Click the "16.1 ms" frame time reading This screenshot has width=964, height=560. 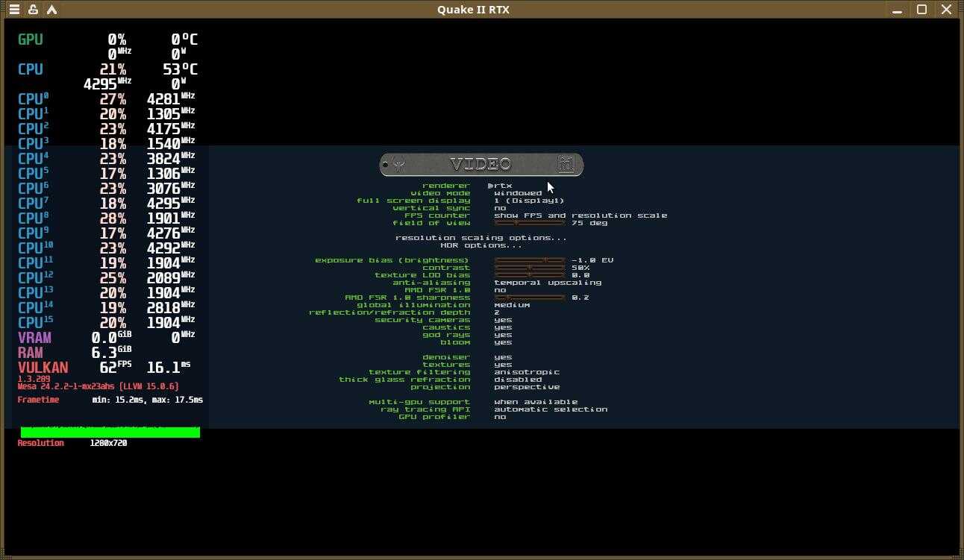pyautogui.click(x=169, y=367)
